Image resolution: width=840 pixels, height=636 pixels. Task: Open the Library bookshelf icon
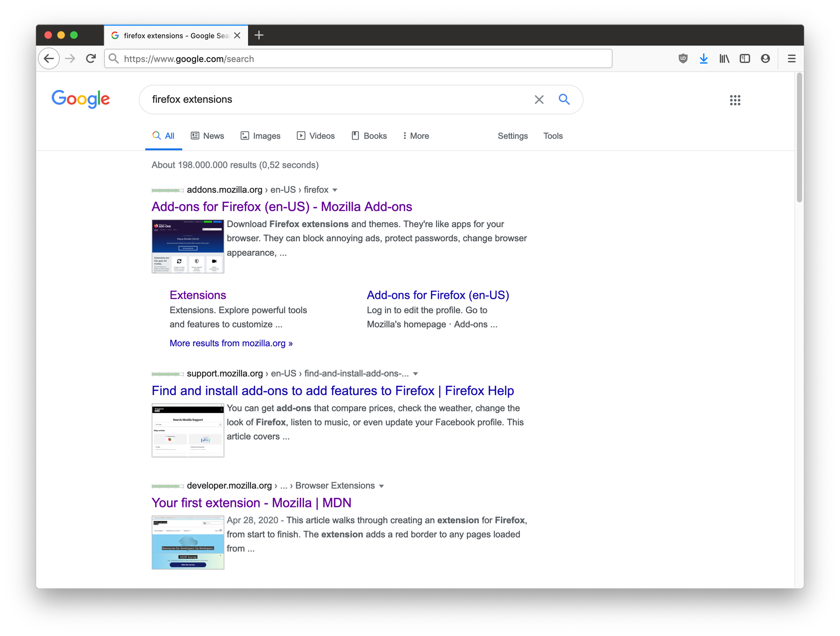(724, 58)
